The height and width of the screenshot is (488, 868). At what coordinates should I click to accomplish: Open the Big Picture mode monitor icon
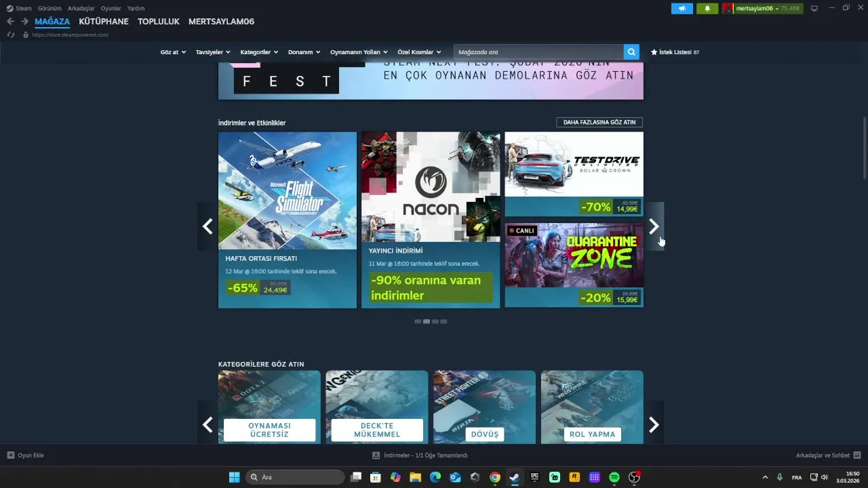pos(814,8)
